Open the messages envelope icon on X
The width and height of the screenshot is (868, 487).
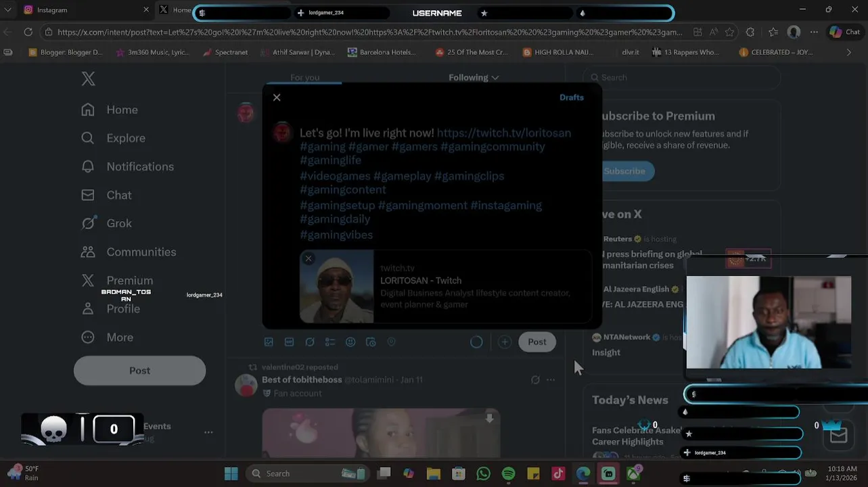(838, 435)
